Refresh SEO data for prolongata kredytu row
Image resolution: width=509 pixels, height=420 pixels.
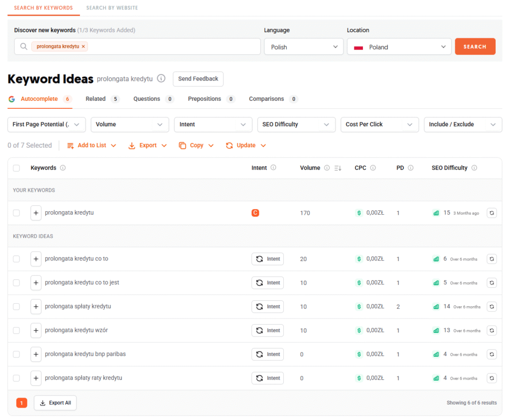[x=492, y=213]
